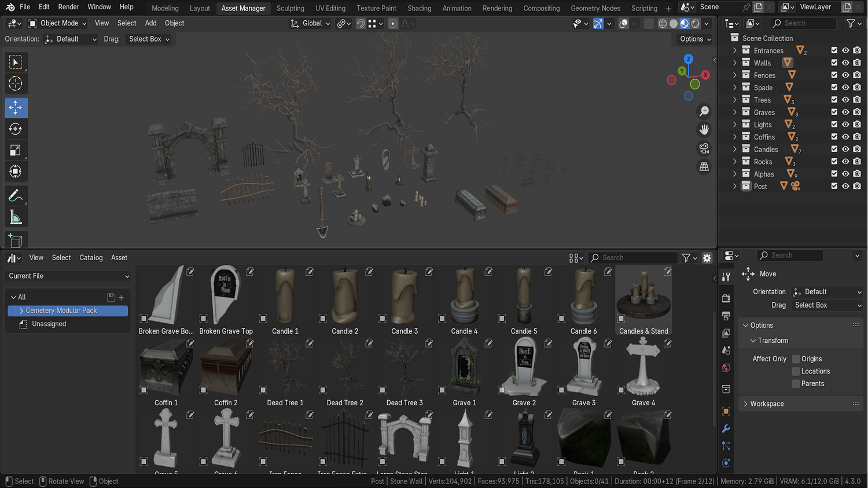Open the Catalog menu in asset browser

(x=91, y=258)
